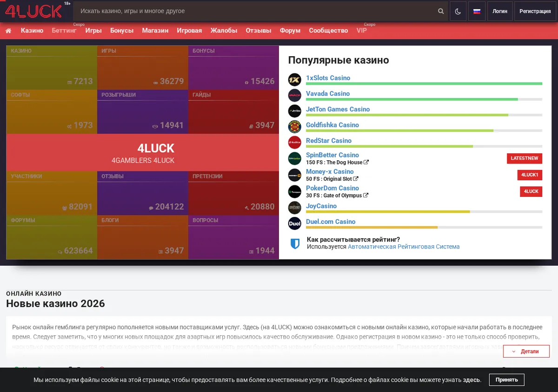Viewport: 558px width, 392px height.
Task: Click the home icon in the navigation bar
Action: tap(8, 31)
